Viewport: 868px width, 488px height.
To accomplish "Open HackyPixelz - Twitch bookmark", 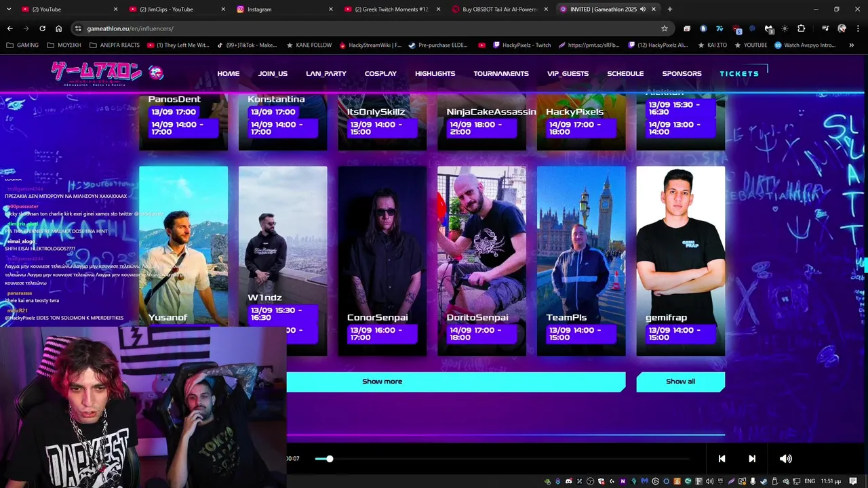I will click(x=521, y=45).
